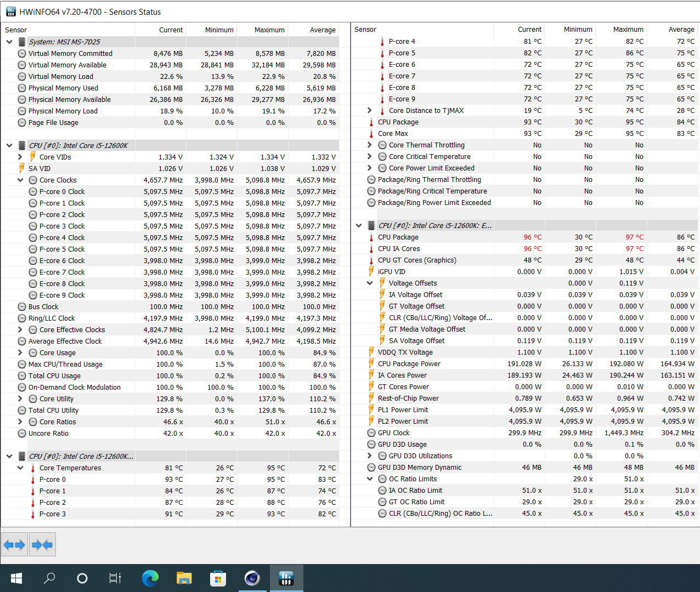Collapse the Voltage Offsets tree

tap(370, 283)
